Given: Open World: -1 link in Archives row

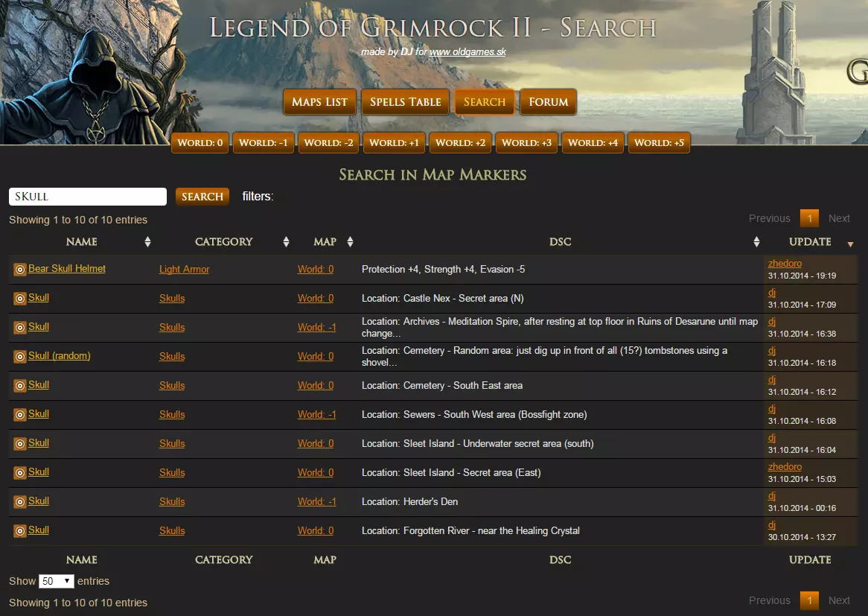Looking at the screenshot, I should 316,328.
